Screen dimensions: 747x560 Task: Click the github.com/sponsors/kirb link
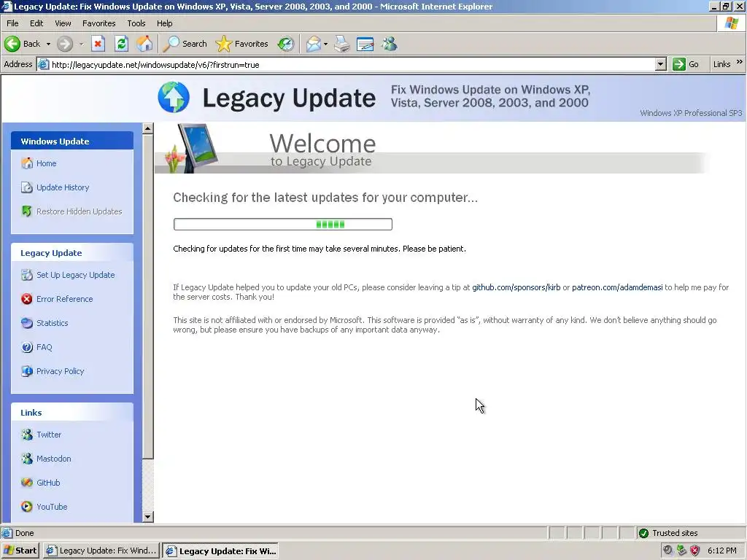click(516, 287)
